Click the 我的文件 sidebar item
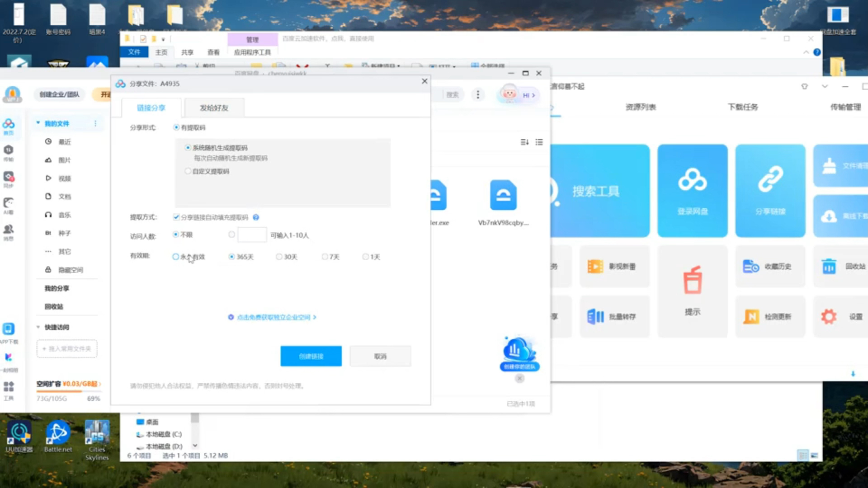Image resolution: width=868 pixels, height=488 pixels. [57, 123]
